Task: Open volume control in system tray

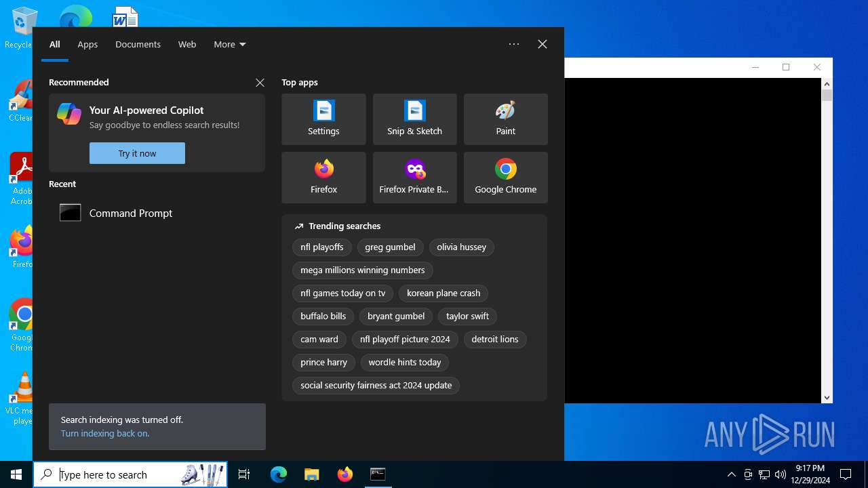Action: click(780, 474)
